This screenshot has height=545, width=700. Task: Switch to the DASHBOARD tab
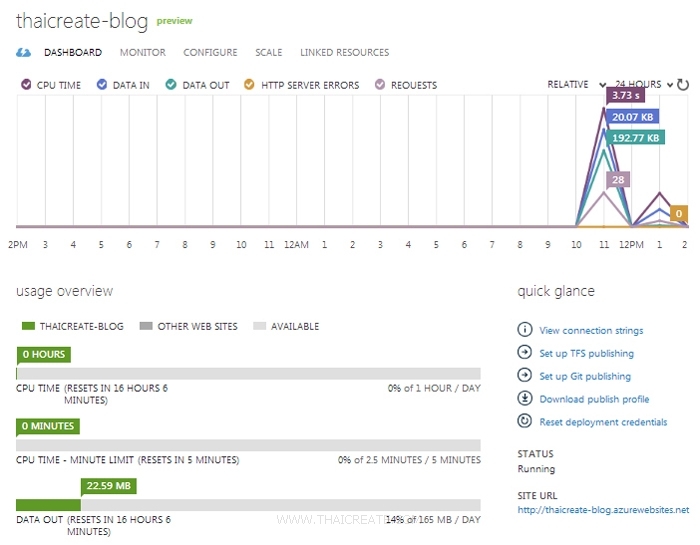click(x=73, y=53)
